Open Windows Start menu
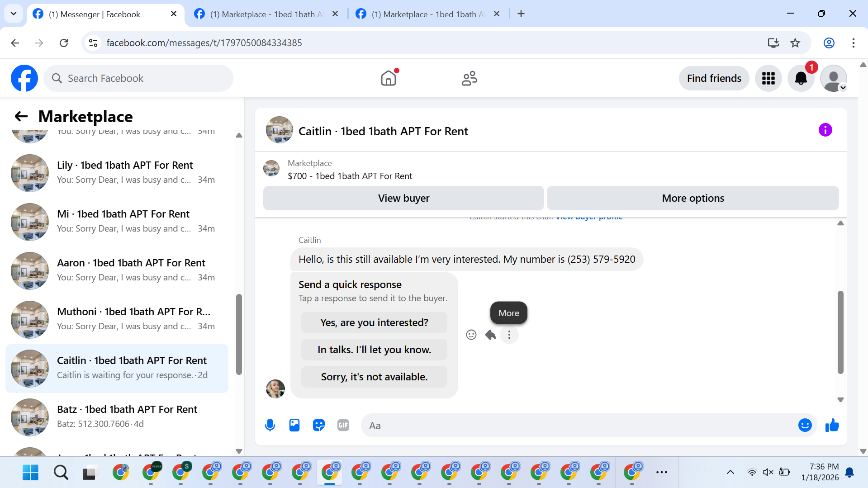Image resolution: width=868 pixels, height=488 pixels. coord(30,473)
